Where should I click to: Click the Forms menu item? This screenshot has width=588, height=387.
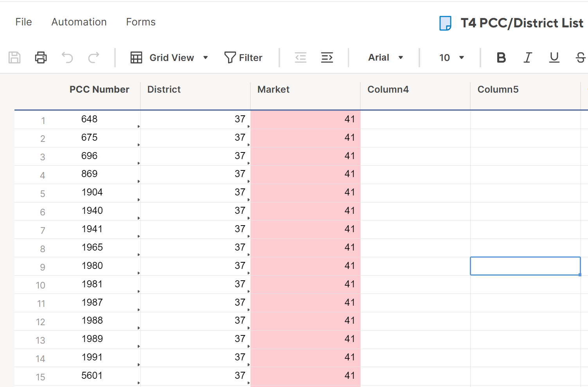click(140, 22)
